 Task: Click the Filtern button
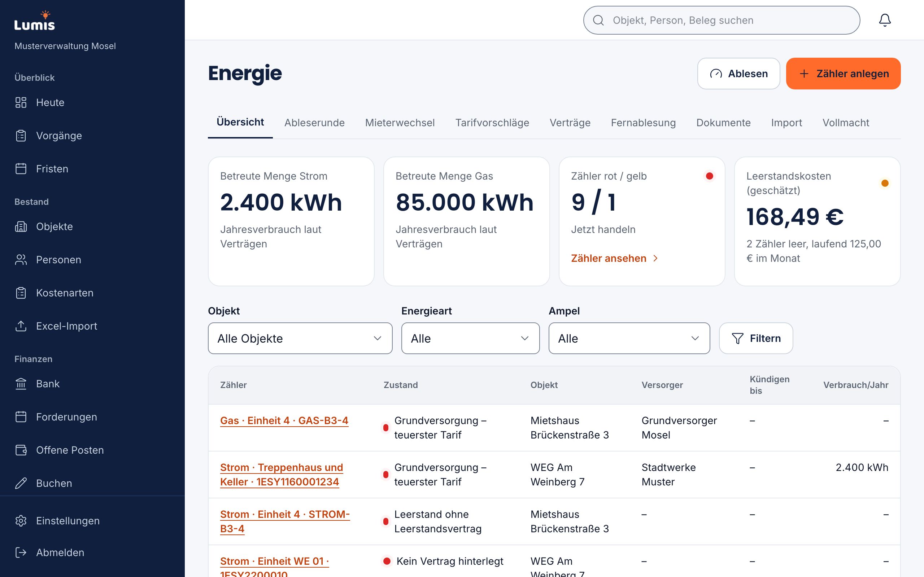pyautogui.click(x=755, y=338)
